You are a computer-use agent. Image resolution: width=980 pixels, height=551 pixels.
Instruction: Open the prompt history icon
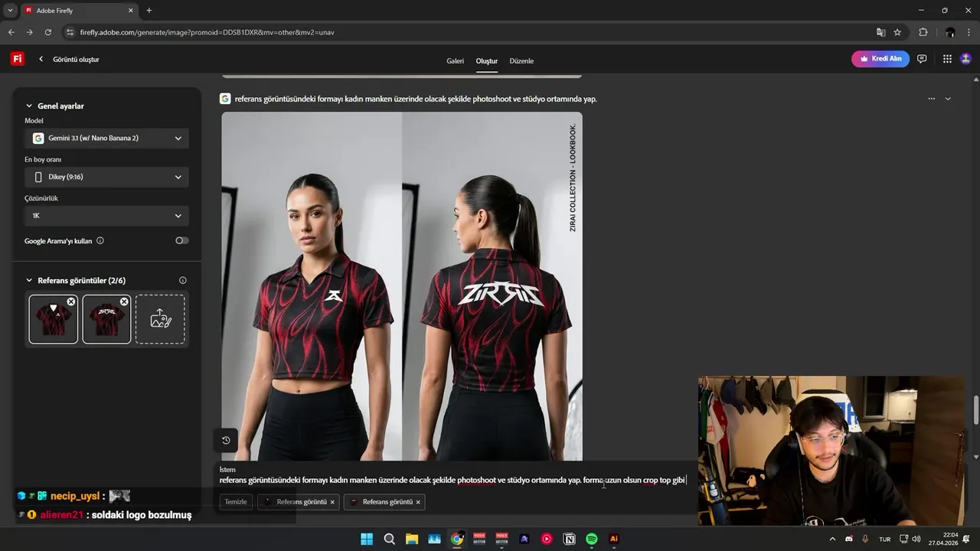coord(226,440)
